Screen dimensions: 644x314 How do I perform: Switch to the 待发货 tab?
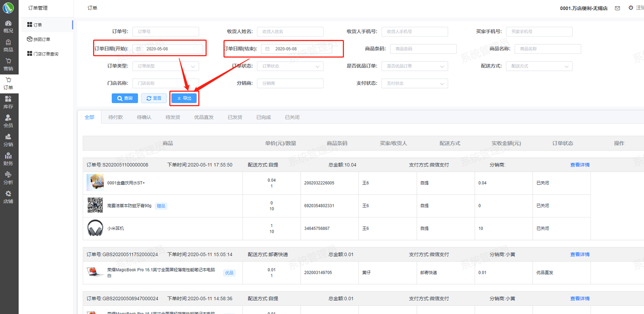[173, 117]
